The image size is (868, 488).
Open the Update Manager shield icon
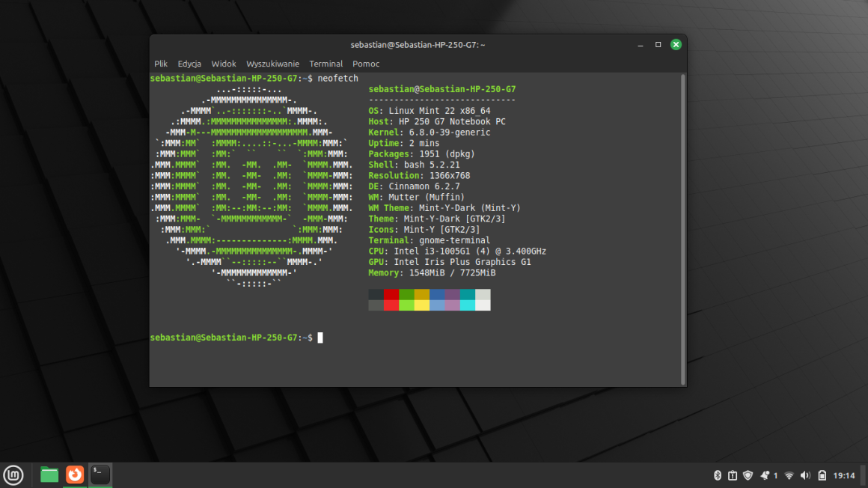[748, 475]
